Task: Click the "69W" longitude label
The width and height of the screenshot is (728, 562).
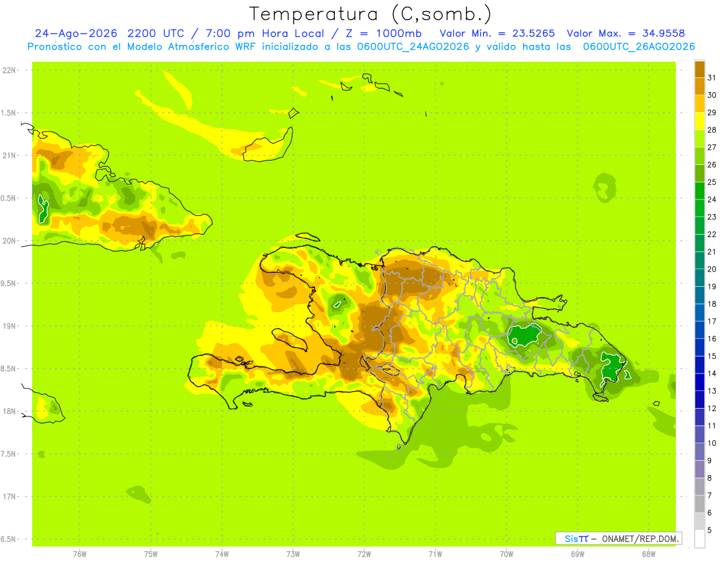Action: pyautogui.click(x=578, y=554)
